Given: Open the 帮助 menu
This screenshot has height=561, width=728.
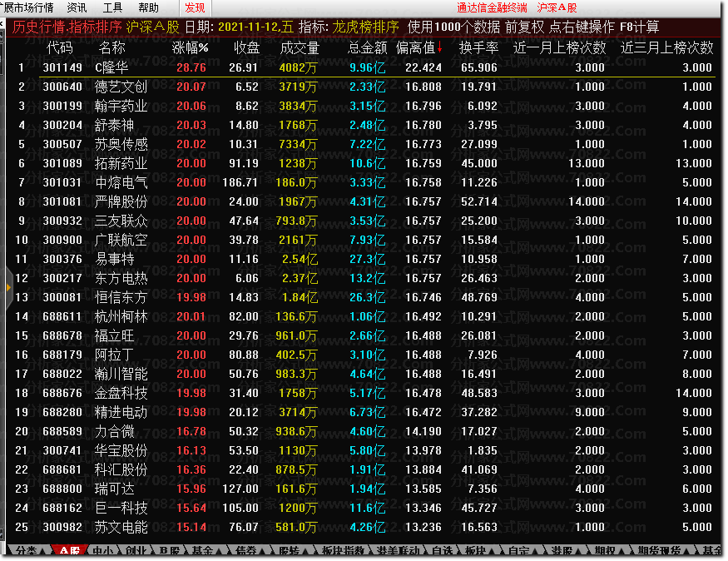Looking at the screenshot, I should [148, 7].
